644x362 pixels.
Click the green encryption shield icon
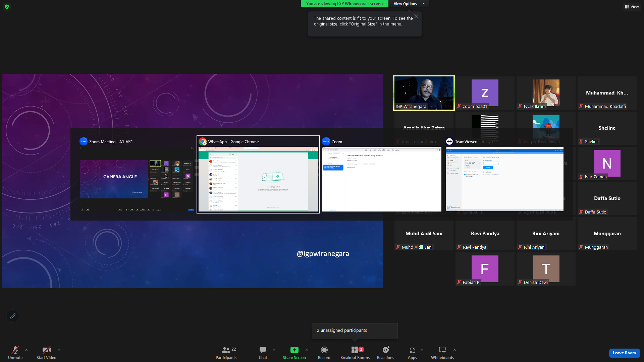tap(7, 7)
